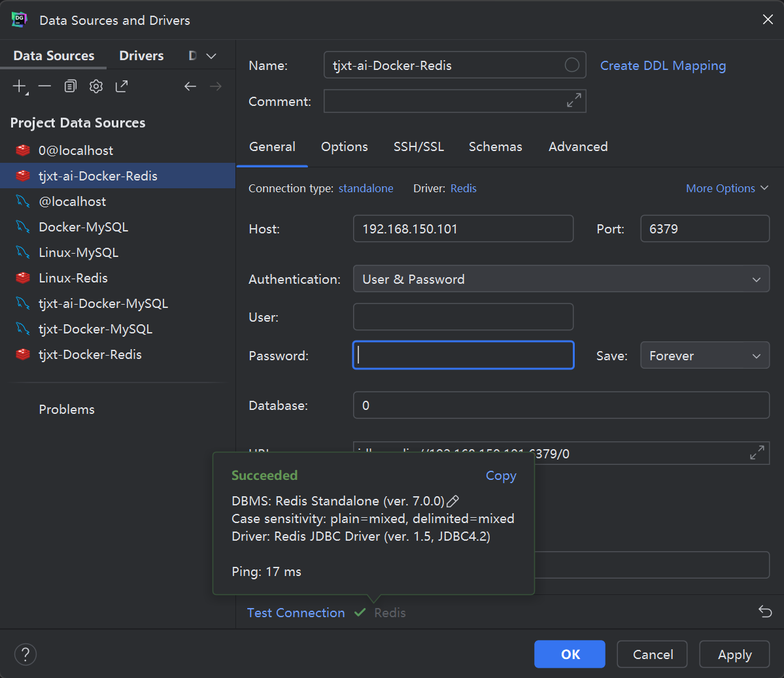This screenshot has width=784, height=678.
Task: Click the Test Connection link
Action: click(x=296, y=613)
